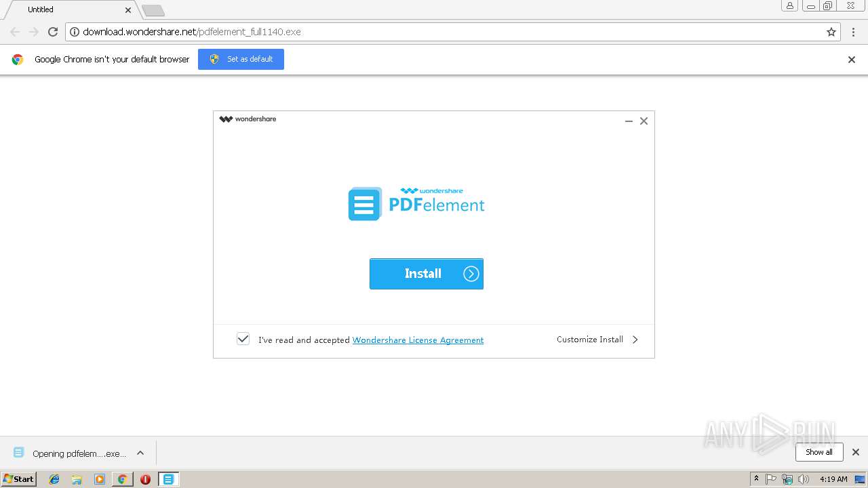Screen dimensions: 868x488
Task: Open a new tab
Action: pos(153,10)
